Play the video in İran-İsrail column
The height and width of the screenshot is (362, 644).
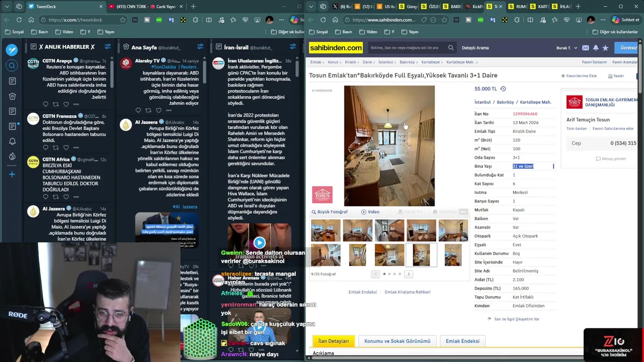tap(259, 243)
